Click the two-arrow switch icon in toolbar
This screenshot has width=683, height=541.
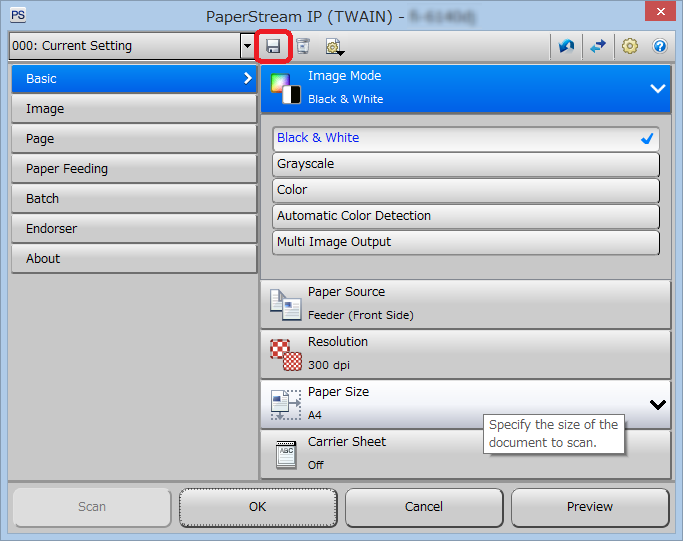[598, 46]
